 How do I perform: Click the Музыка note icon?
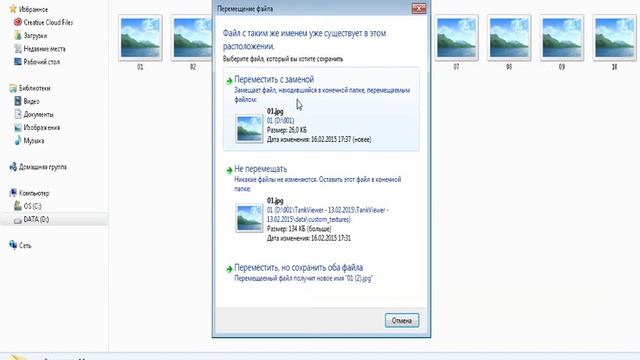(x=18, y=140)
